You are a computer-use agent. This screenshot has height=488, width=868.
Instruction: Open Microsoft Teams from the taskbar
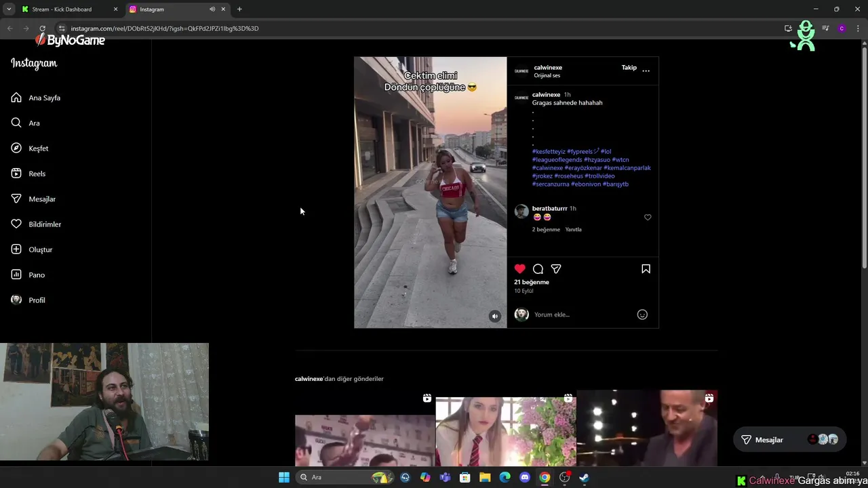[x=445, y=477]
